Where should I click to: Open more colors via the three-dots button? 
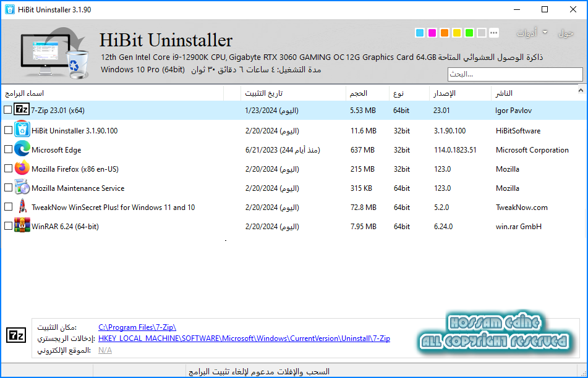click(x=494, y=33)
